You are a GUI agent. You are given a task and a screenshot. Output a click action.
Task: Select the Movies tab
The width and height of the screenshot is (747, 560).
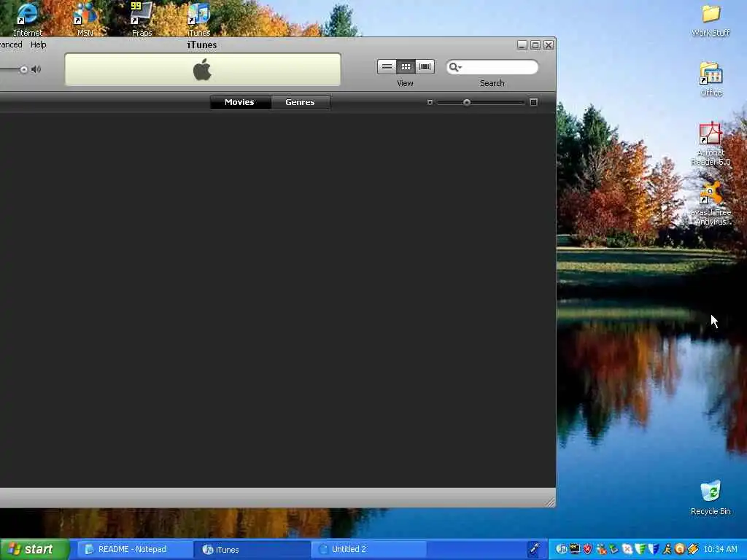(239, 102)
